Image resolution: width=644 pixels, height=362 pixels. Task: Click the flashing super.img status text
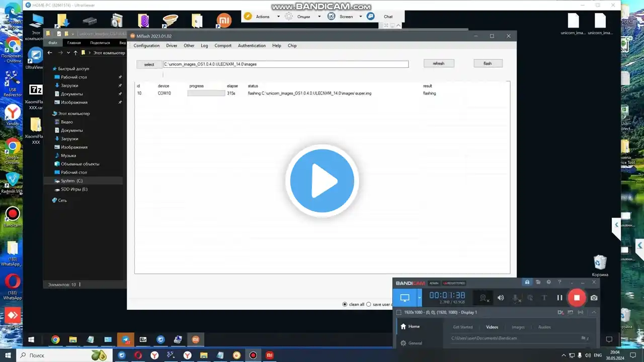click(309, 93)
